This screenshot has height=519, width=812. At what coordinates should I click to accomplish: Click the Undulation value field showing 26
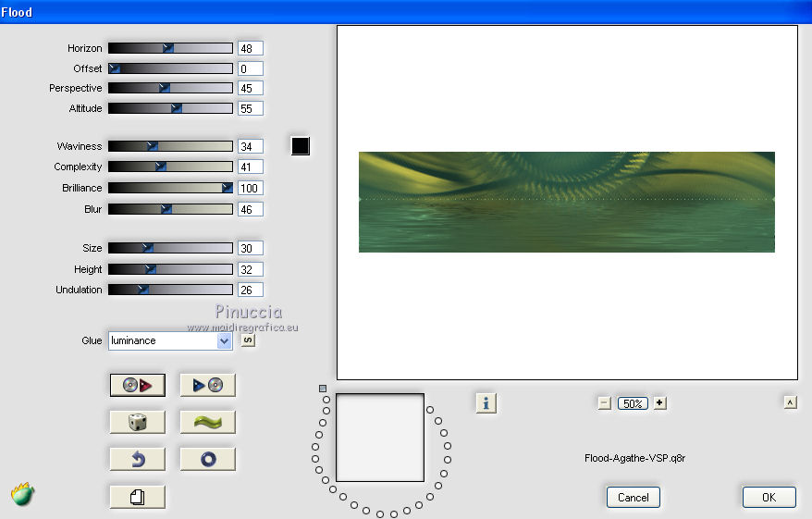tap(250, 290)
